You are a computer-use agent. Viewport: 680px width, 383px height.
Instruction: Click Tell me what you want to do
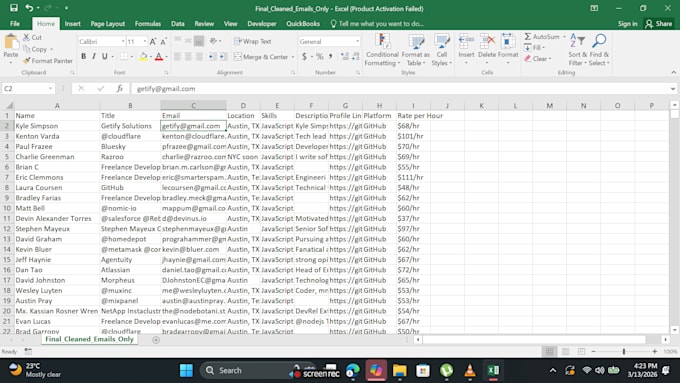coord(377,24)
